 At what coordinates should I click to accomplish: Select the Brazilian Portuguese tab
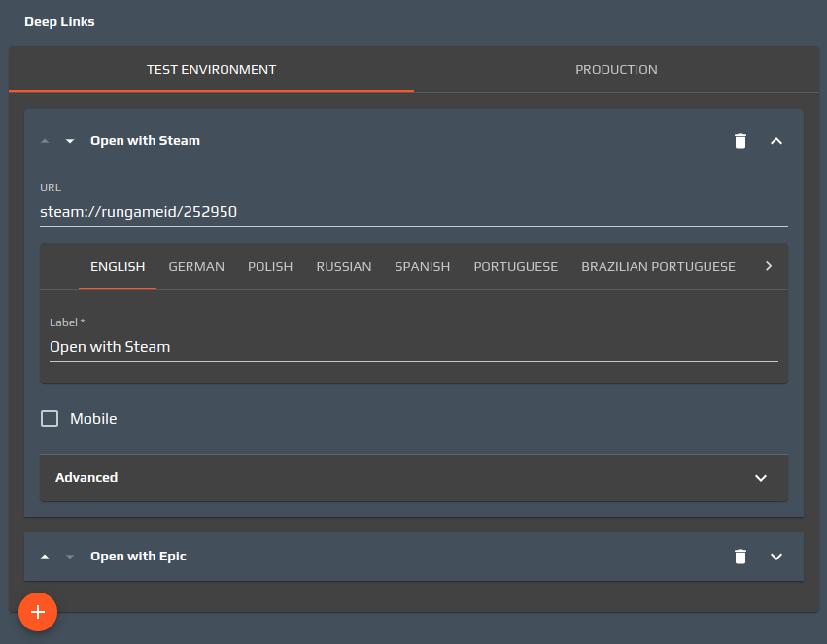pos(658,266)
